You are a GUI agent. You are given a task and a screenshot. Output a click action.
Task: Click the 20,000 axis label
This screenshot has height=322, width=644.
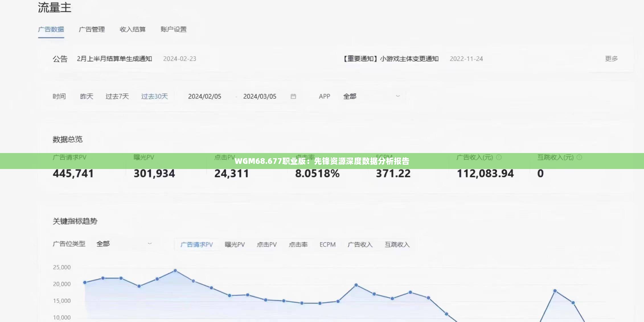pyautogui.click(x=62, y=284)
